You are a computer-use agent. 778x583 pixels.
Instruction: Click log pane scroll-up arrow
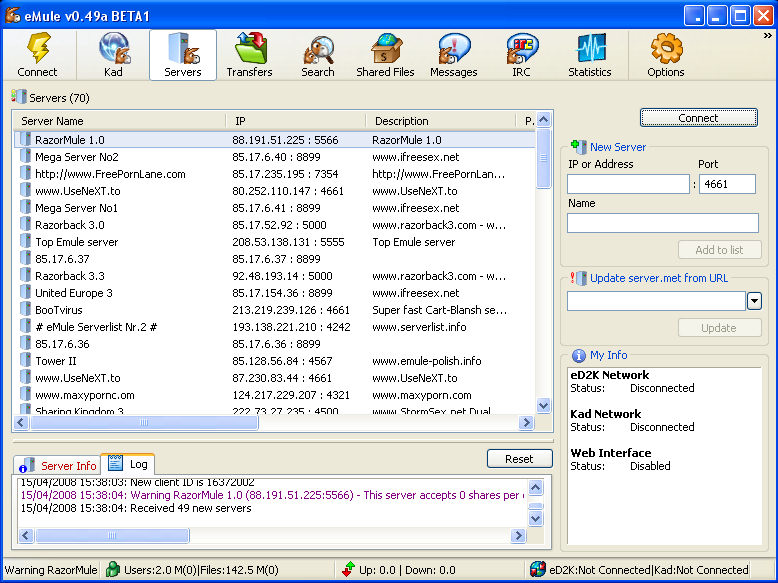535,488
